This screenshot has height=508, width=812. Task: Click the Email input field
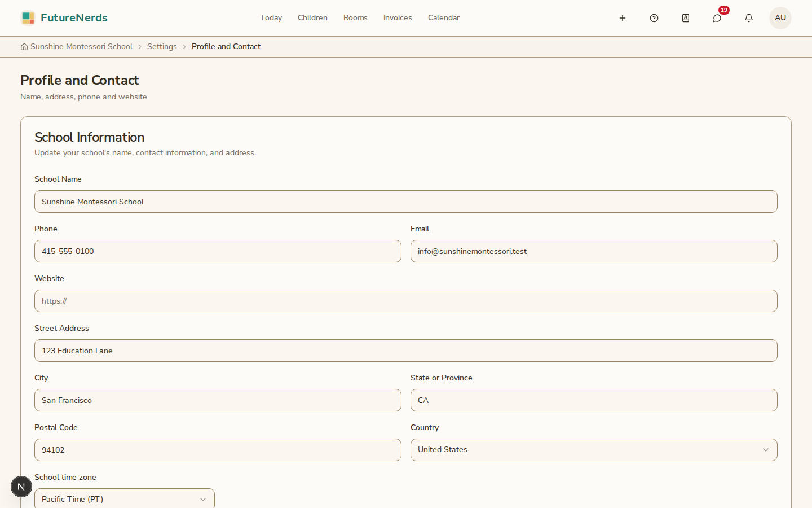tap(594, 251)
